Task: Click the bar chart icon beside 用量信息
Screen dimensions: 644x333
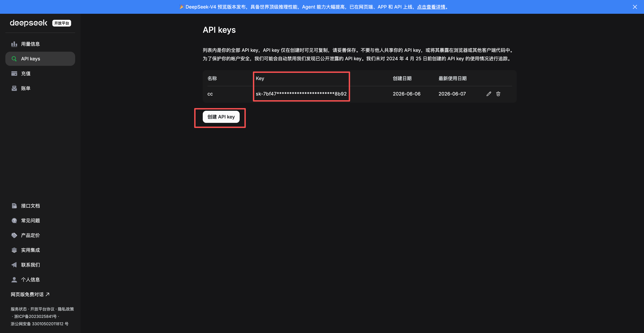Action: coord(14,44)
